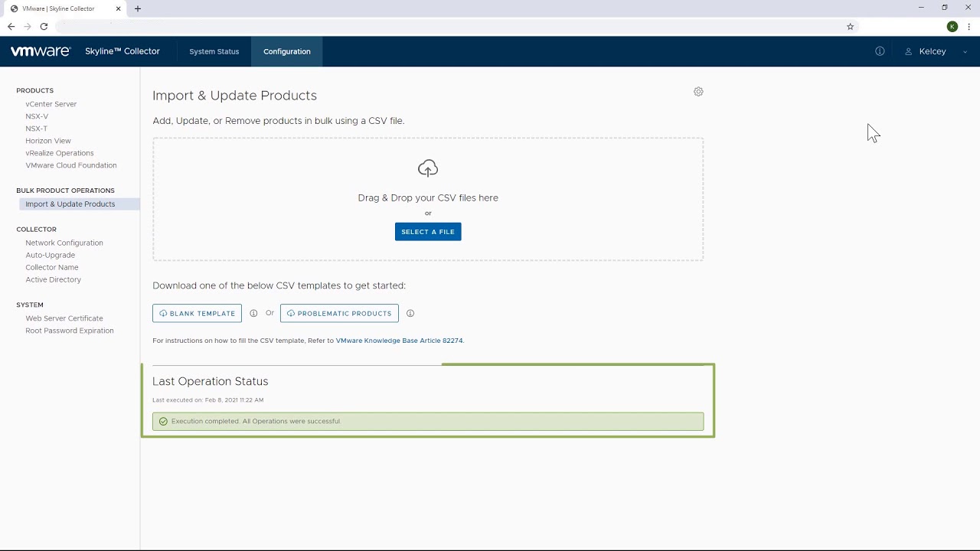Click the browser forward arrow
Image resolution: width=980 pixels, height=551 pixels.
pyautogui.click(x=28, y=27)
